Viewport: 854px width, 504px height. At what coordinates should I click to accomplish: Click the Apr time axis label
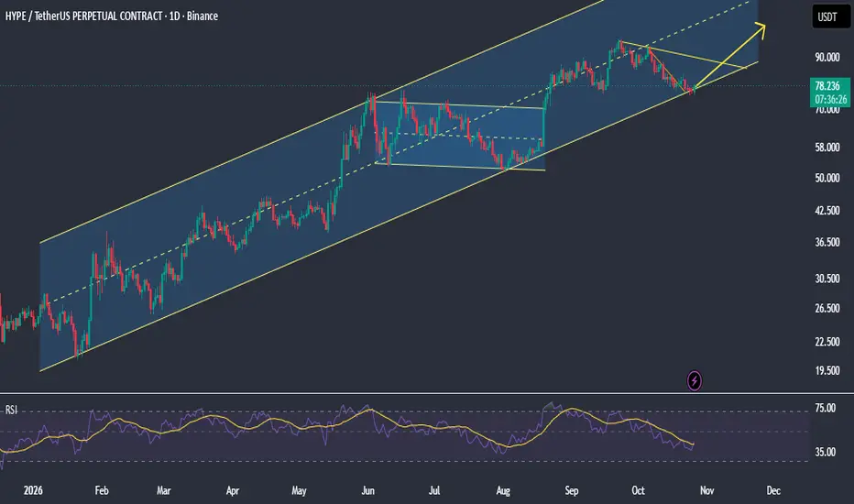pyautogui.click(x=233, y=490)
